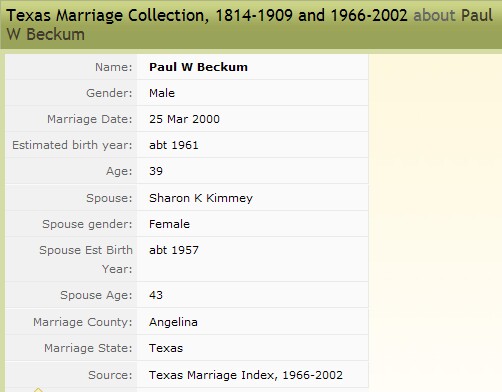Click the Texas marriage state value
Screen dimensions: 502x392
click(x=166, y=348)
